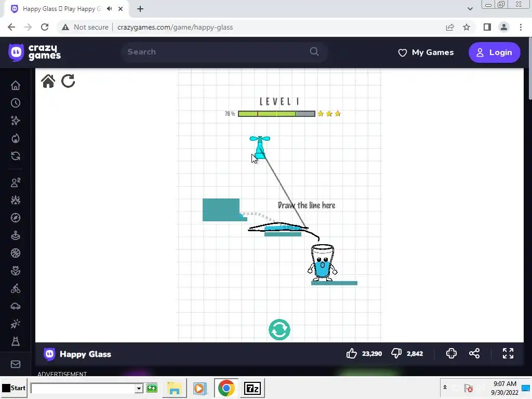Select the Happy Glass browser tab

[66, 9]
